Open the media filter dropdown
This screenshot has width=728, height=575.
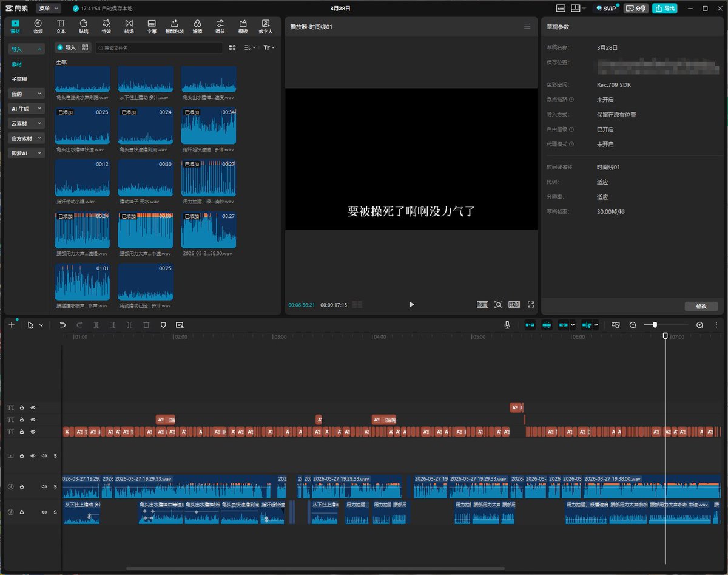click(269, 47)
